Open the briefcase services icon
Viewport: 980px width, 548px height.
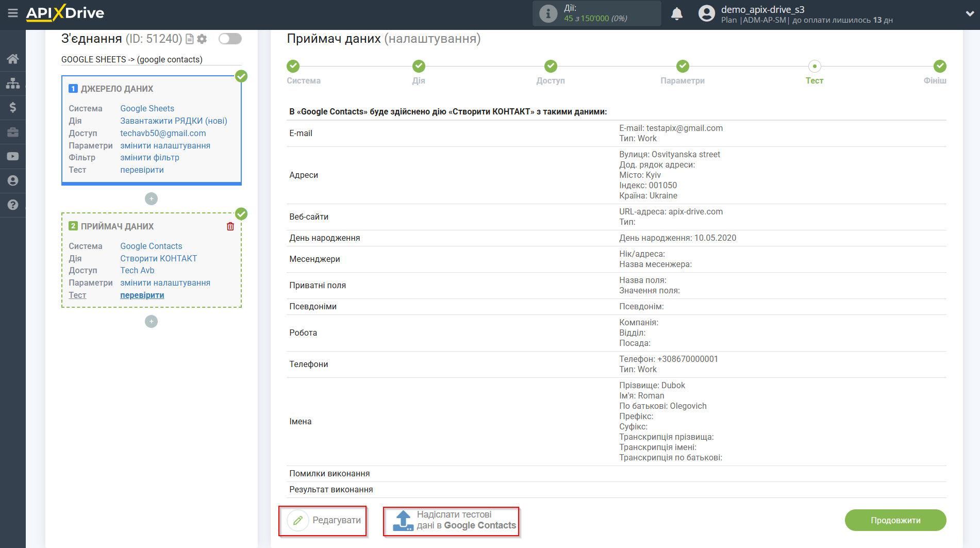(x=13, y=132)
